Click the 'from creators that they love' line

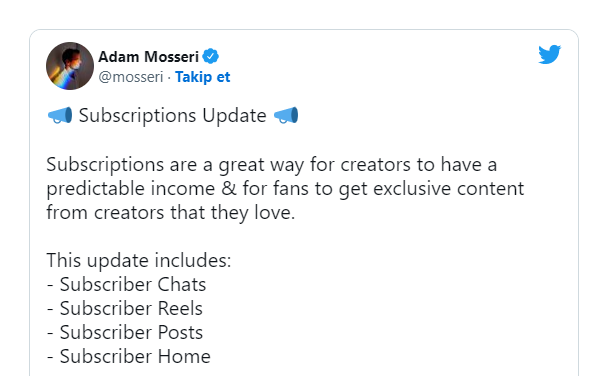[x=171, y=213]
